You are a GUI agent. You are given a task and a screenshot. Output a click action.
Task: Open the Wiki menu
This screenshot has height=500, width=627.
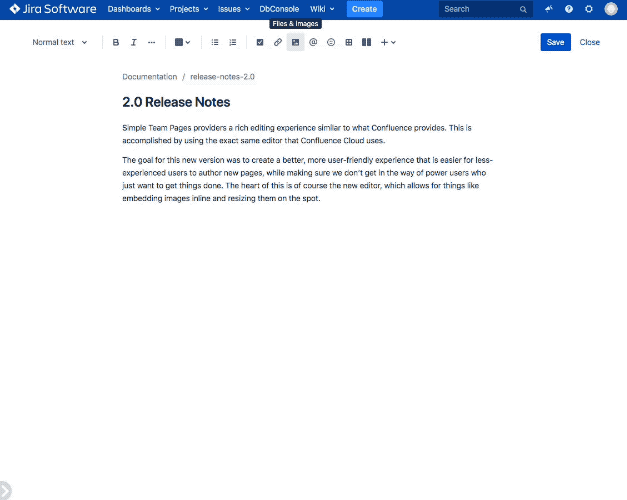point(322,9)
